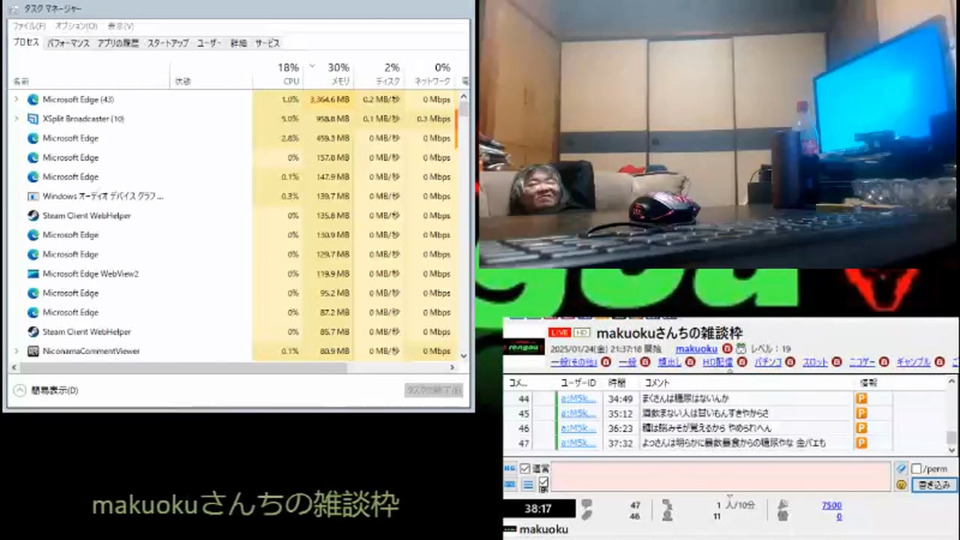Open the スロット tag link
The image size is (960, 540).
click(x=815, y=362)
